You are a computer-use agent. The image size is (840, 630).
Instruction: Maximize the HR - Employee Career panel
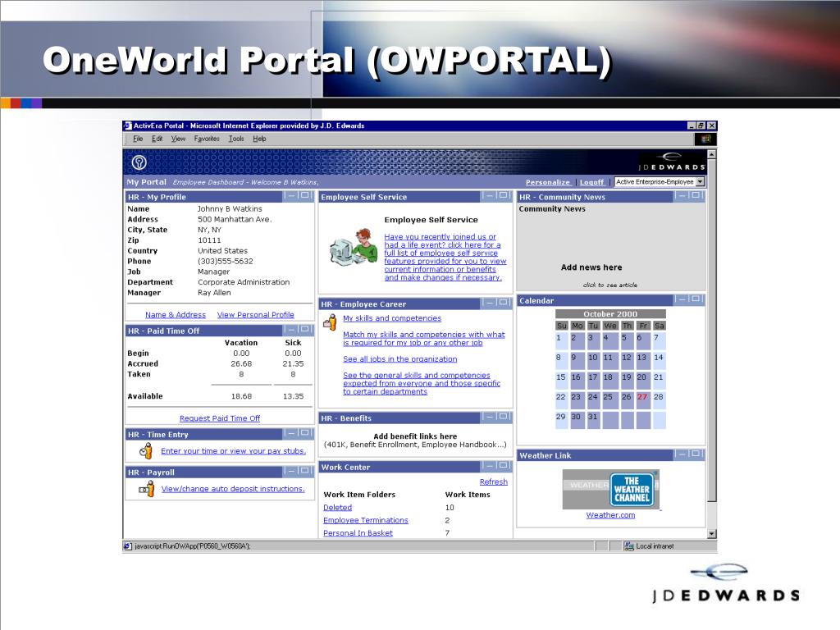[503, 303]
